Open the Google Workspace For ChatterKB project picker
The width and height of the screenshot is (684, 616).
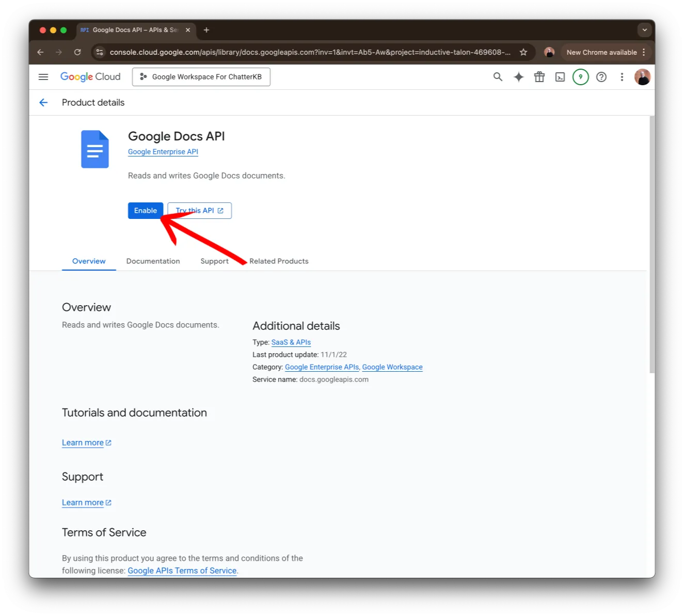201,77
